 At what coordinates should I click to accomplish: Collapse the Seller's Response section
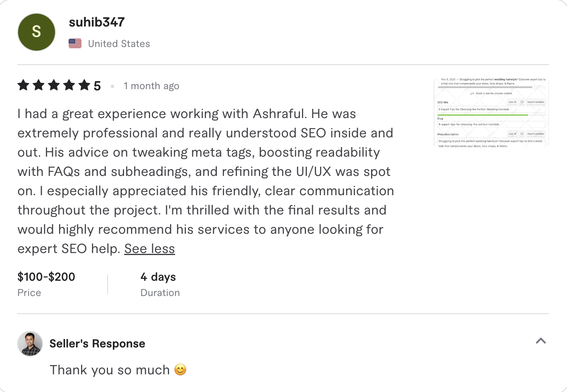pos(541,341)
